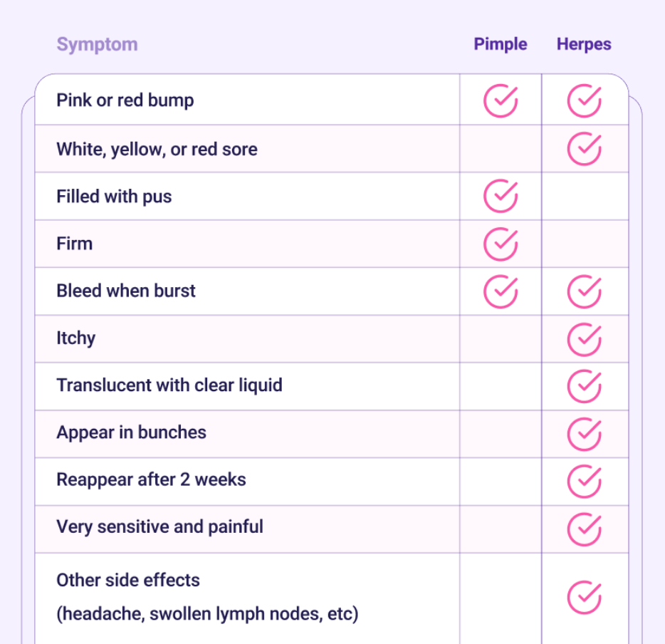
Task: Select the Herpes column header
Action: 584,44
